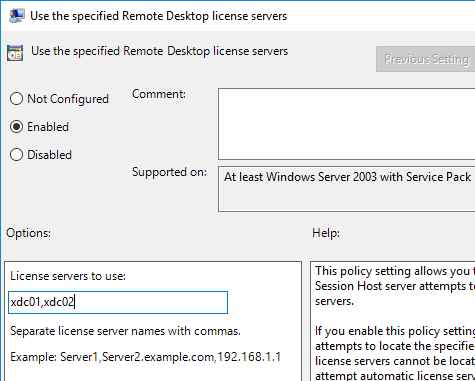Click inside the Comment text box
The image size is (475, 381).
(x=347, y=124)
